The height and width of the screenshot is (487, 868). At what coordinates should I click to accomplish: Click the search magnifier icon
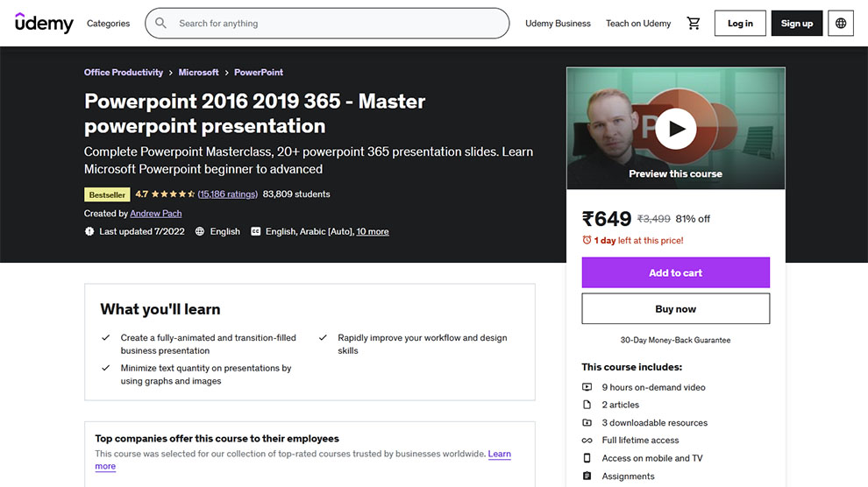[161, 24]
